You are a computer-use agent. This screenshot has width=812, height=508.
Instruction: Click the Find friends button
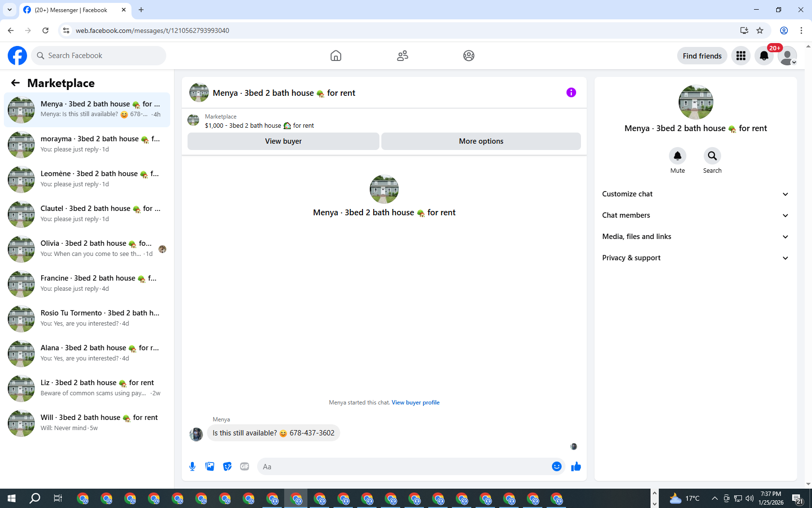[702, 56]
